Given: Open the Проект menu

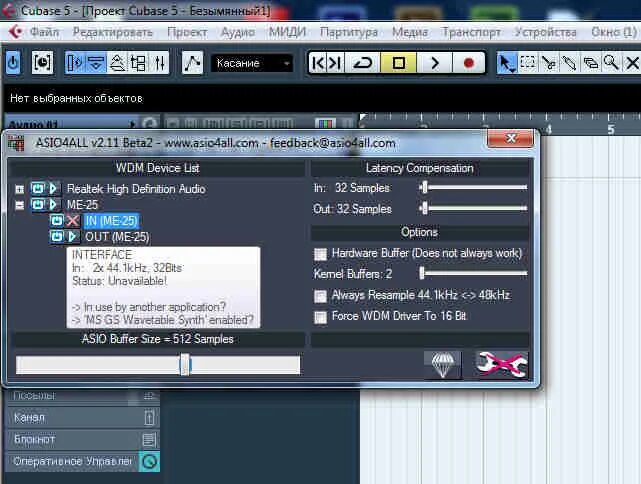Looking at the screenshot, I should tap(187, 32).
